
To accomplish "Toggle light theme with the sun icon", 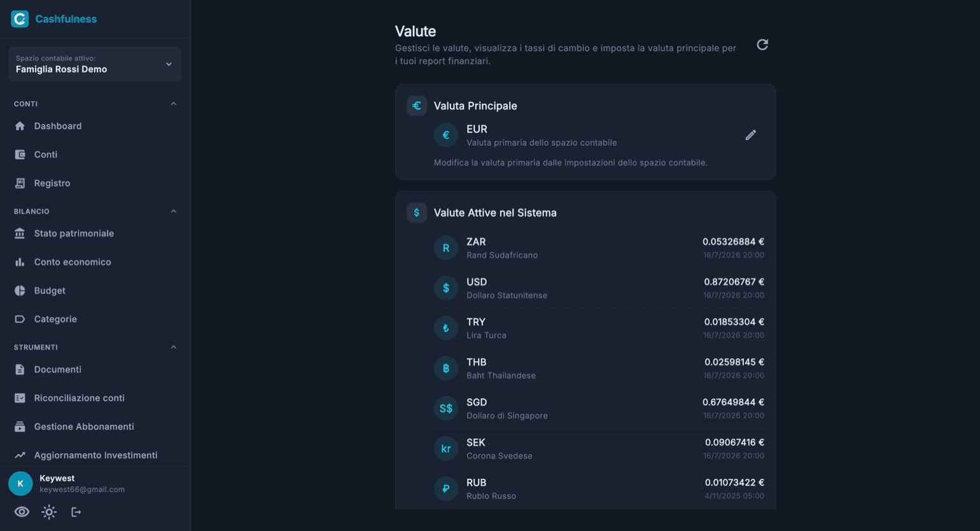I will [x=49, y=512].
